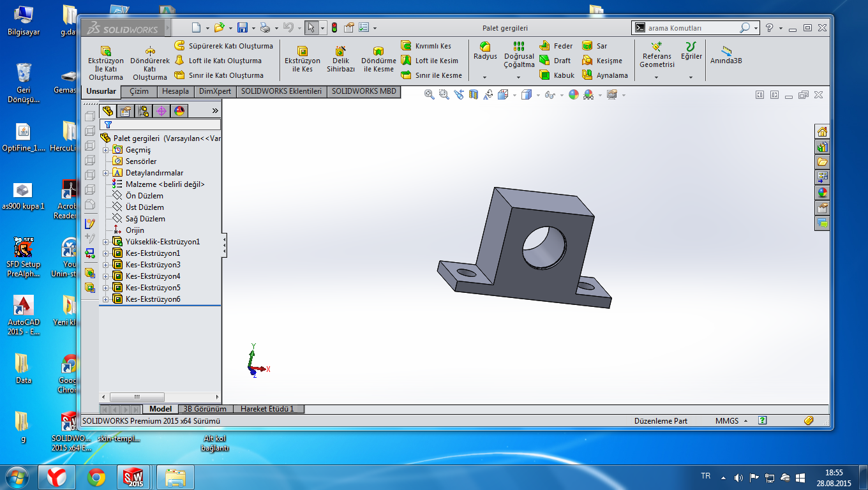The height and width of the screenshot is (490, 868).
Task: Switch to the Hesapla tab
Action: pyautogui.click(x=175, y=91)
